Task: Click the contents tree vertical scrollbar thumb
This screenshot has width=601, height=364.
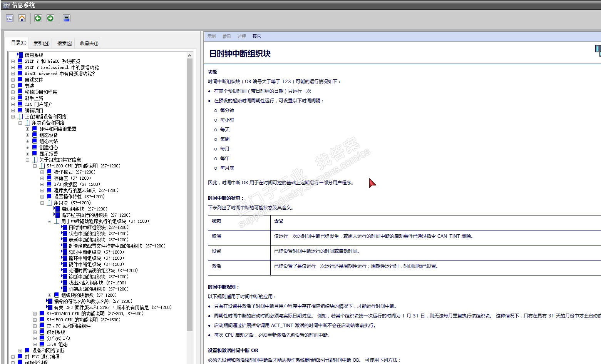Action: (189, 194)
